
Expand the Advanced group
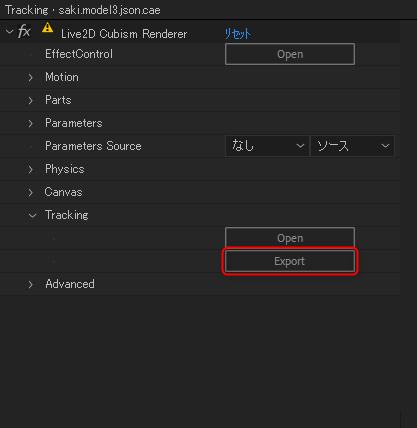31,285
